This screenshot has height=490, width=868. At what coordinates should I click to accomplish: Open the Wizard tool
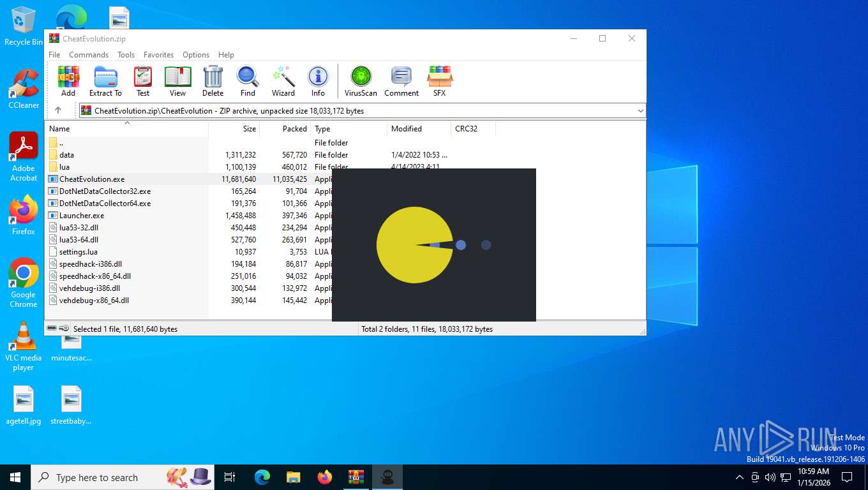[x=283, y=81]
